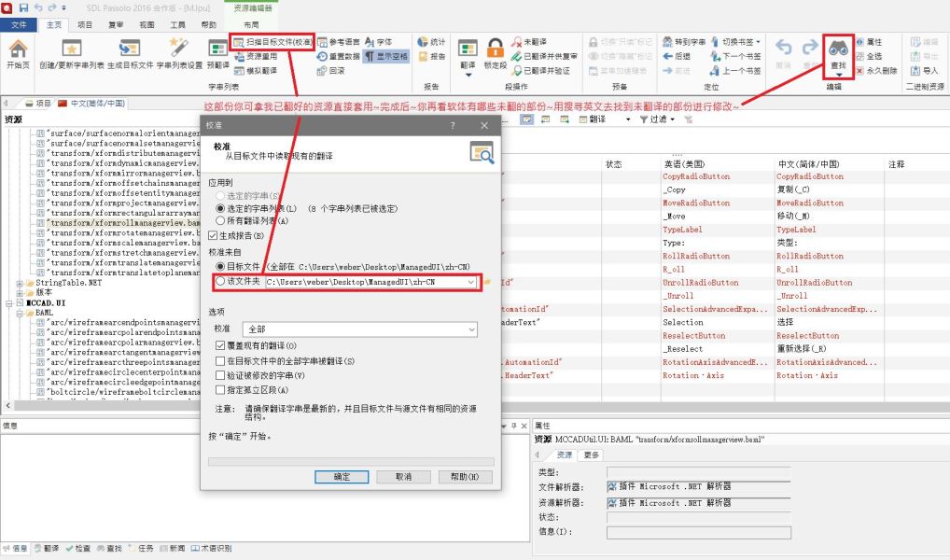This screenshot has width=950, height=560.
Task: Switch to 项目 ribbon tab
Action: [85, 25]
